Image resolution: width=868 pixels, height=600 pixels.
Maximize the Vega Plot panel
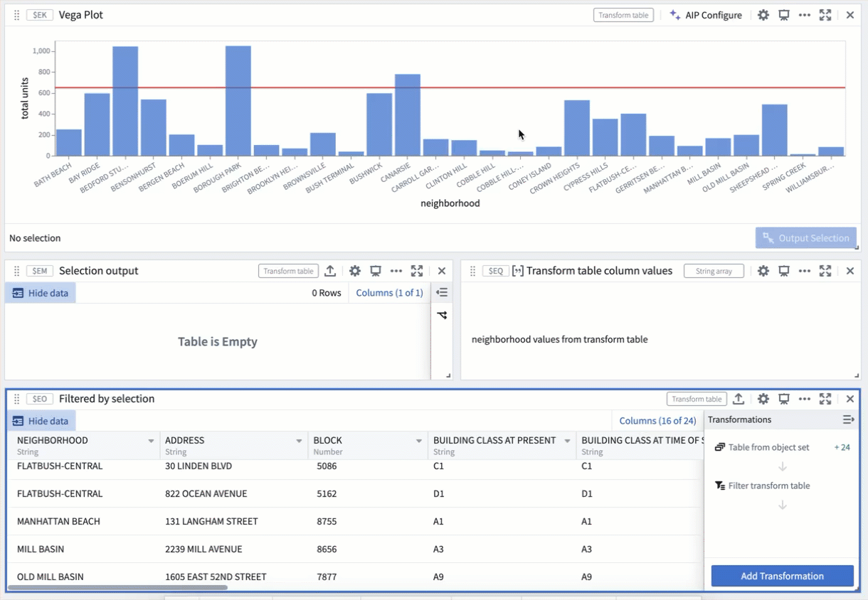point(825,15)
